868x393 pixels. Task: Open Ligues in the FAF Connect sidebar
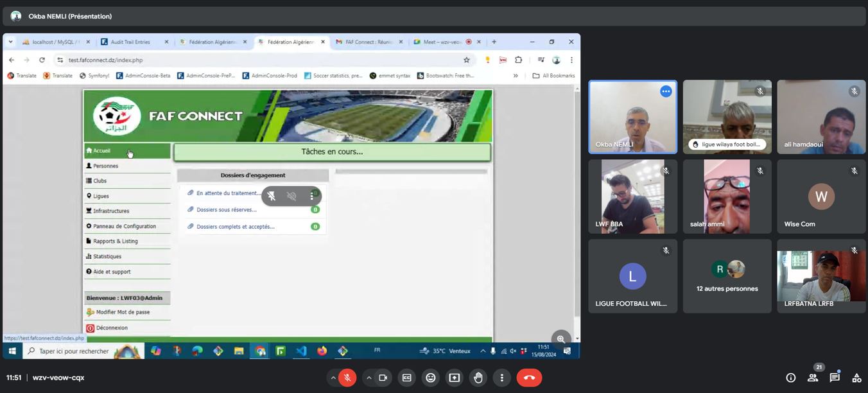pyautogui.click(x=127, y=196)
